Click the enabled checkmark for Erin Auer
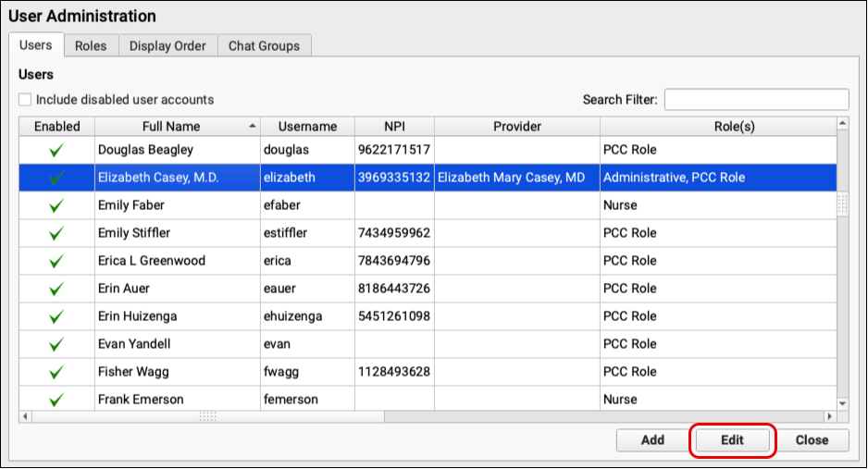 point(56,289)
